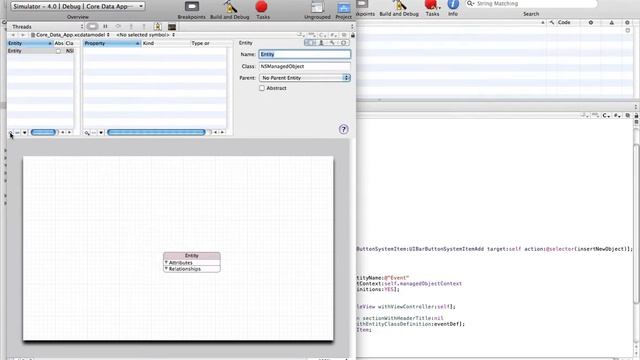Viewport: 640px width, 360px height.
Task: Open the No Parent Entity dropdown
Action: pyautogui.click(x=304, y=78)
